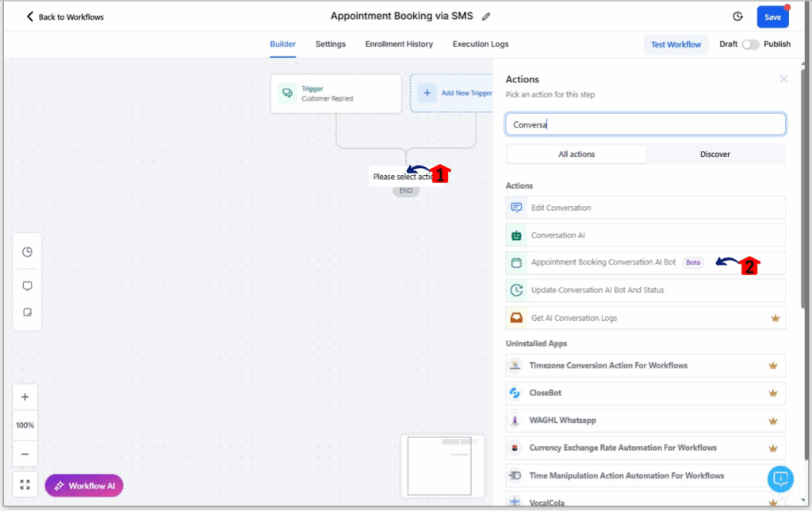Click the Trigger Customer Replied card
The image size is (812, 511).
pos(336,93)
